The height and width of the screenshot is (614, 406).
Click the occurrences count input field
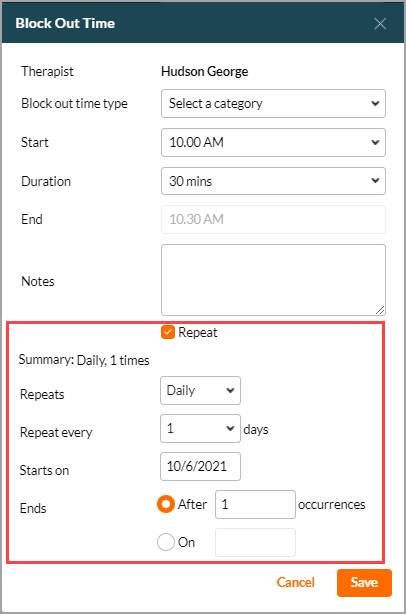point(255,504)
